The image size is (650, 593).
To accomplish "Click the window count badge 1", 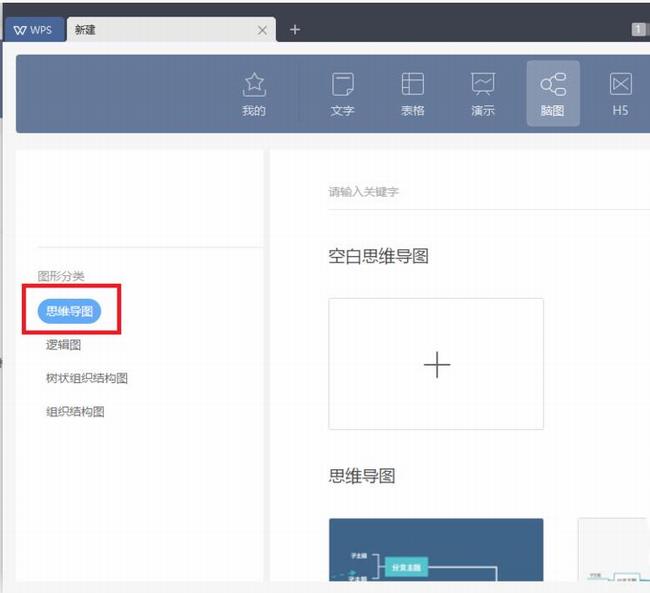I will [x=638, y=29].
